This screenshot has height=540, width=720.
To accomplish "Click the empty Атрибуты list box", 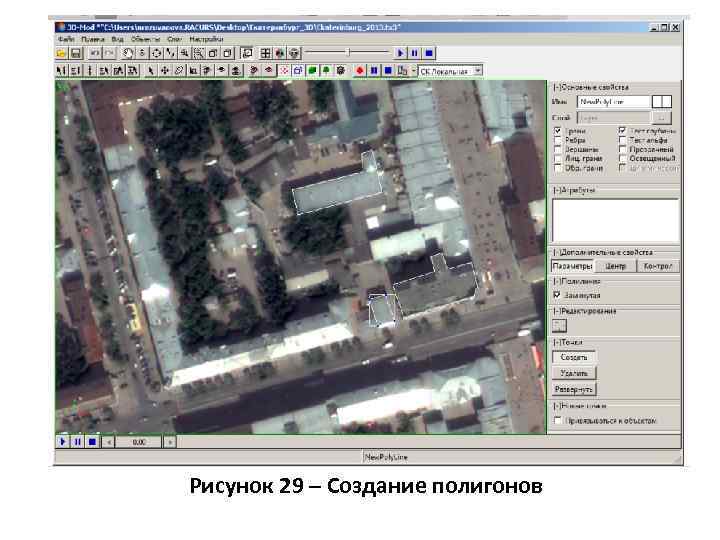I will pyautogui.click(x=615, y=221).
